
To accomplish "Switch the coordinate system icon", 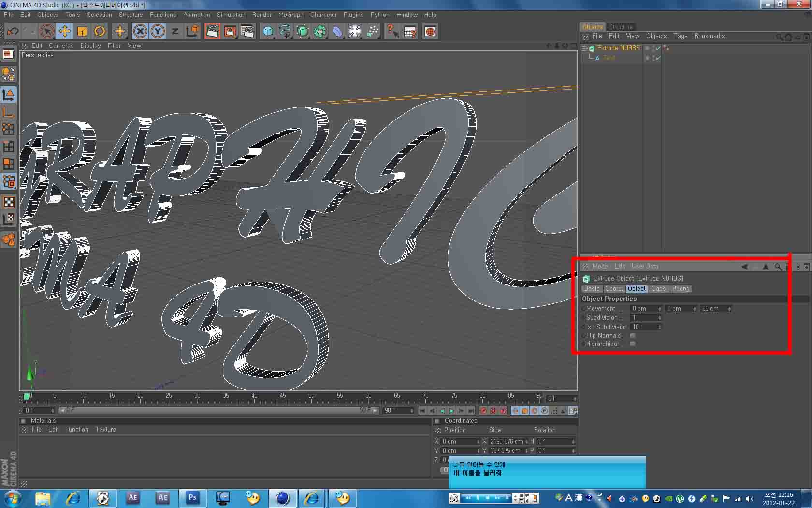I will click(x=192, y=31).
